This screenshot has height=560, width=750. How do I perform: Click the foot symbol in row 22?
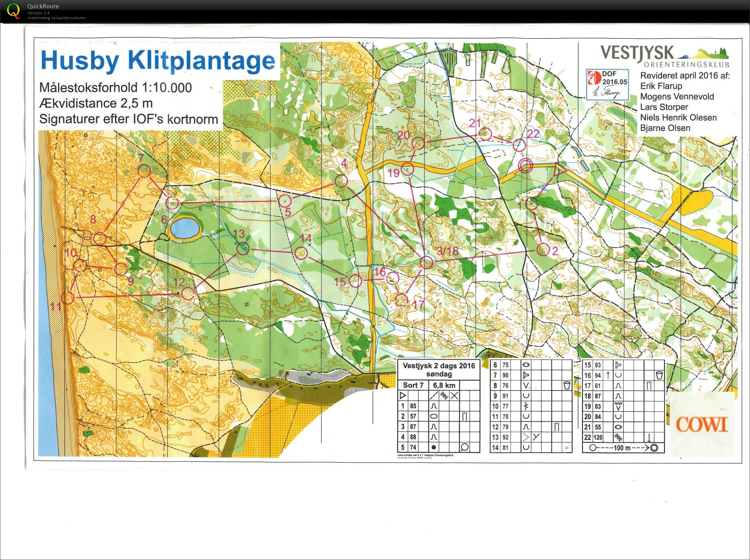click(649, 437)
